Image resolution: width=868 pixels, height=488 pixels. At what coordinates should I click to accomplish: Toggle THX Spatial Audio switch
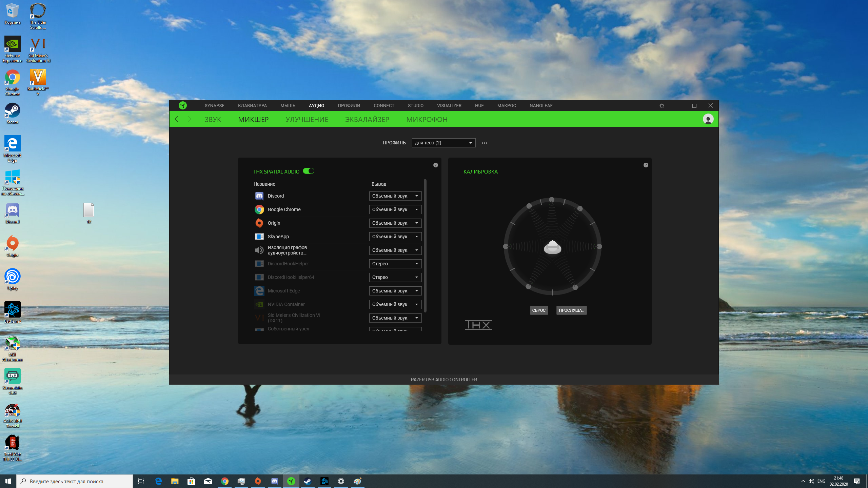(x=308, y=171)
